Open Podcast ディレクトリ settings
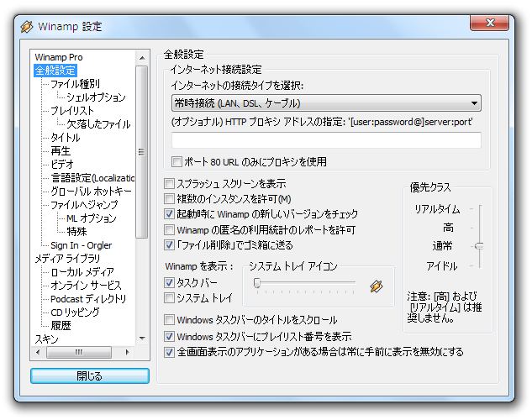This screenshot has width=532, height=420. click(x=88, y=299)
